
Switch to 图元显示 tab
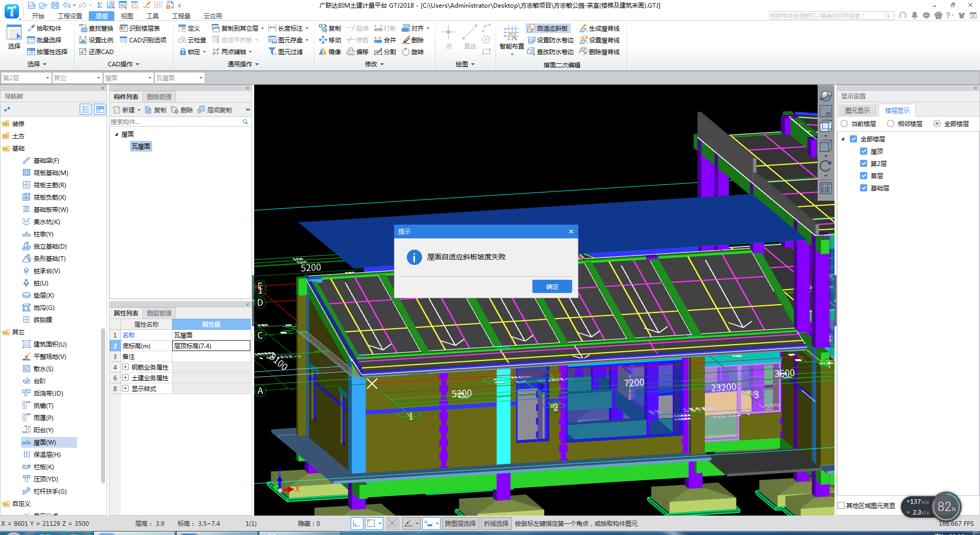point(857,110)
